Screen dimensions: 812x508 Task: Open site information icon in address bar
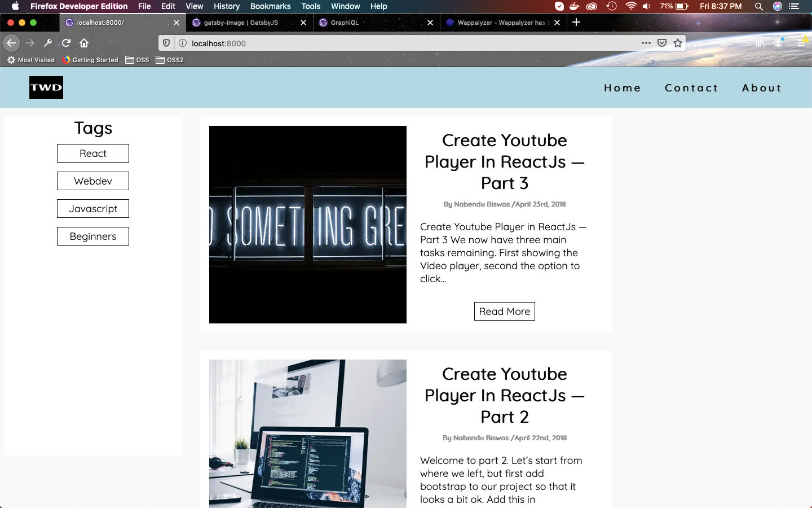tap(182, 43)
